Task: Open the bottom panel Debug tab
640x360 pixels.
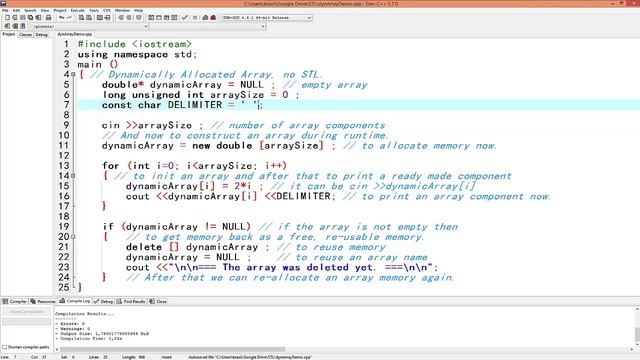Action: (x=103, y=301)
